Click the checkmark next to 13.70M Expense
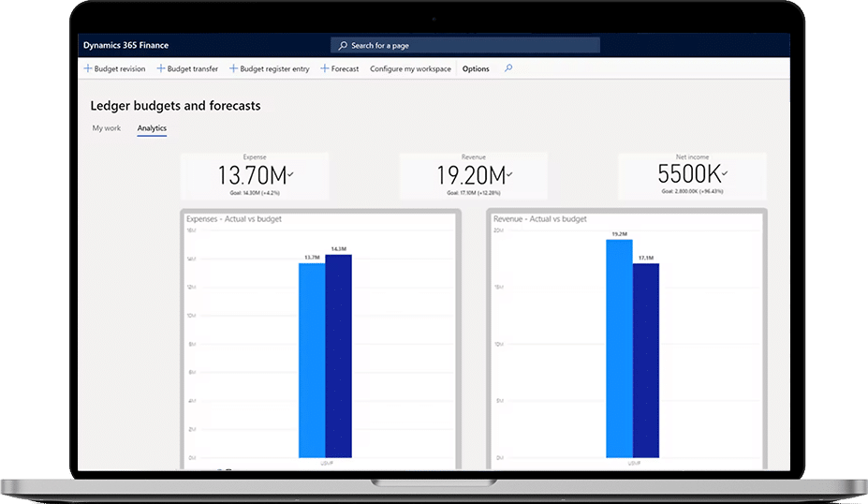The image size is (868, 504). 290,174
